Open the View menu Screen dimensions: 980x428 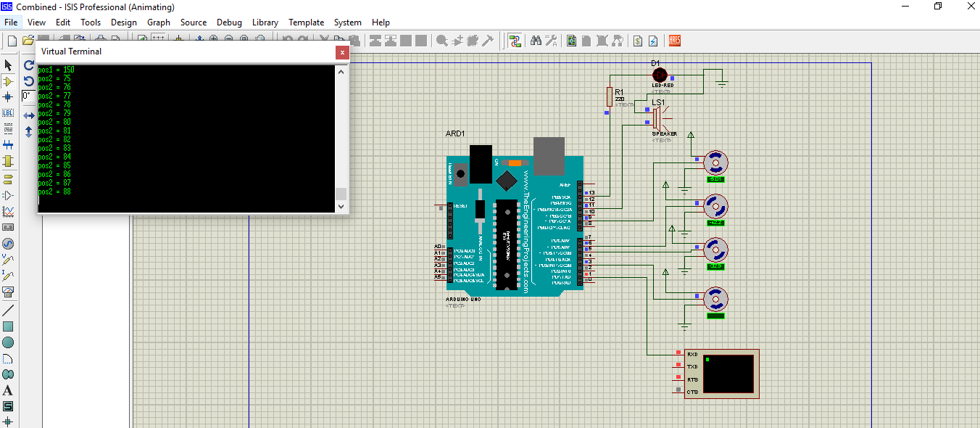(x=36, y=22)
